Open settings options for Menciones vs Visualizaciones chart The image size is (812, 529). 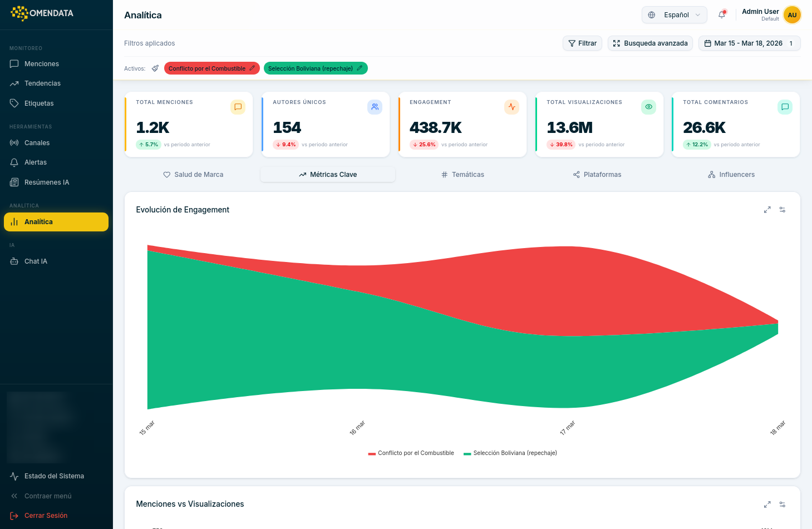[783, 505]
